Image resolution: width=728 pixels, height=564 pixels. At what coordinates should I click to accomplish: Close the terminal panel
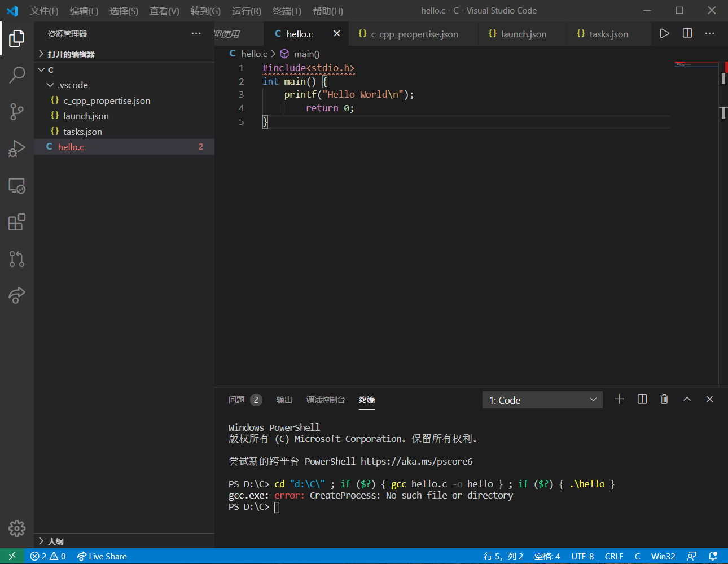710,399
